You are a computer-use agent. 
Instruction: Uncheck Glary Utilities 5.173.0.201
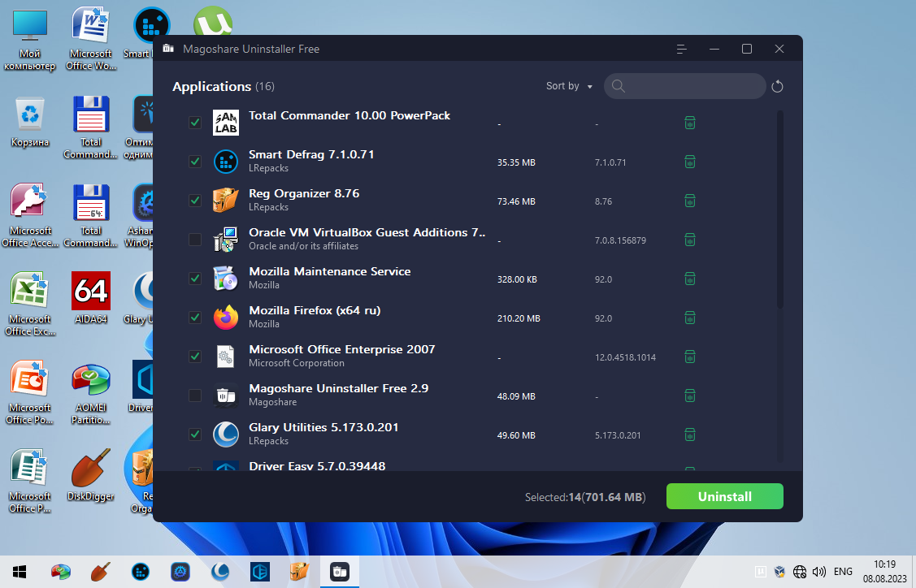point(195,435)
